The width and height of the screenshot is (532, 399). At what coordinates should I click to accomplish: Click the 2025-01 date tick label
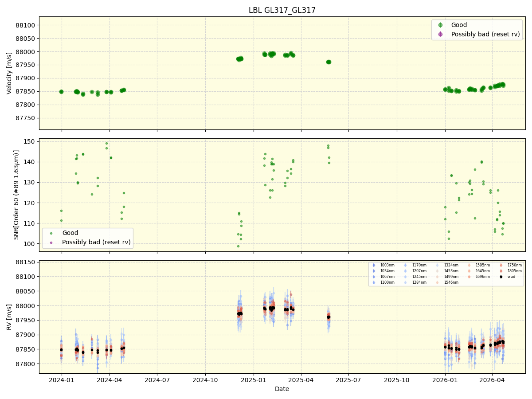click(x=254, y=379)
